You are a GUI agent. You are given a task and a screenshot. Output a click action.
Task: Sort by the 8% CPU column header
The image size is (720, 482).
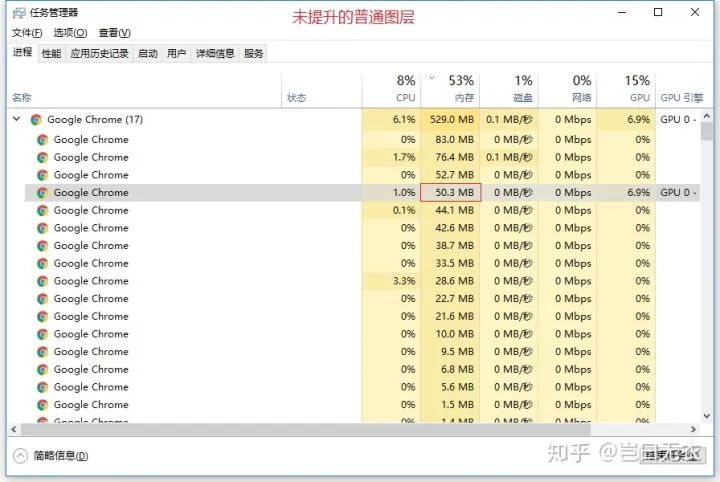[x=391, y=90]
